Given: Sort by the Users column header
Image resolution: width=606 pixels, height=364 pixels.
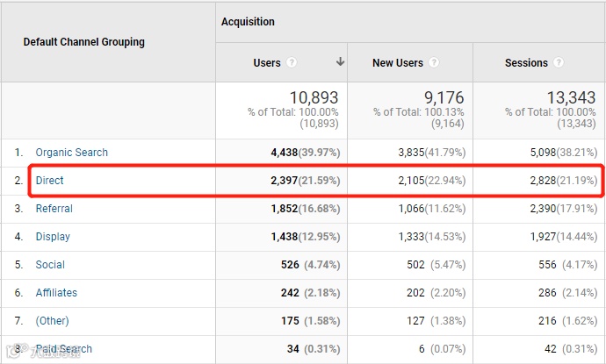Looking at the screenshot, I should pos(267,63).
